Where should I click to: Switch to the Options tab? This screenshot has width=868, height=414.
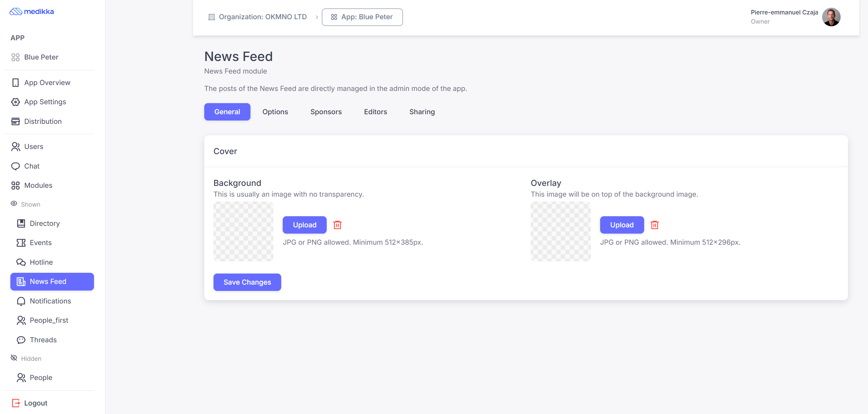tap(275, 112)
